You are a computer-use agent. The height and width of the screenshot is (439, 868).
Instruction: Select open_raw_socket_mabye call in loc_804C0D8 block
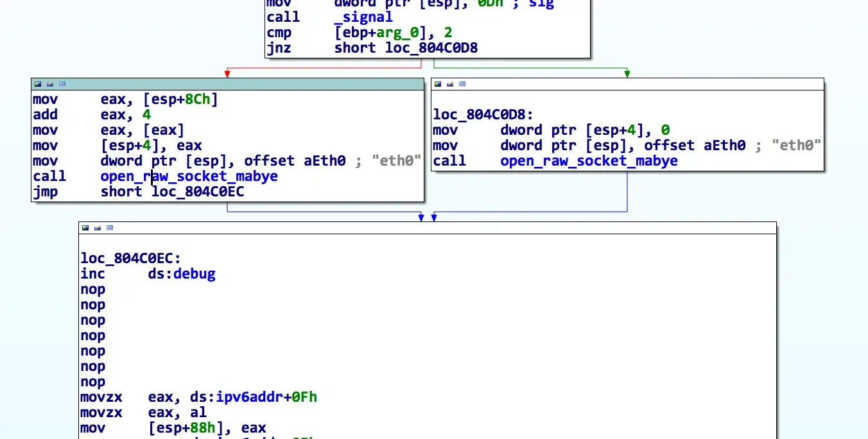click(589, 160)
